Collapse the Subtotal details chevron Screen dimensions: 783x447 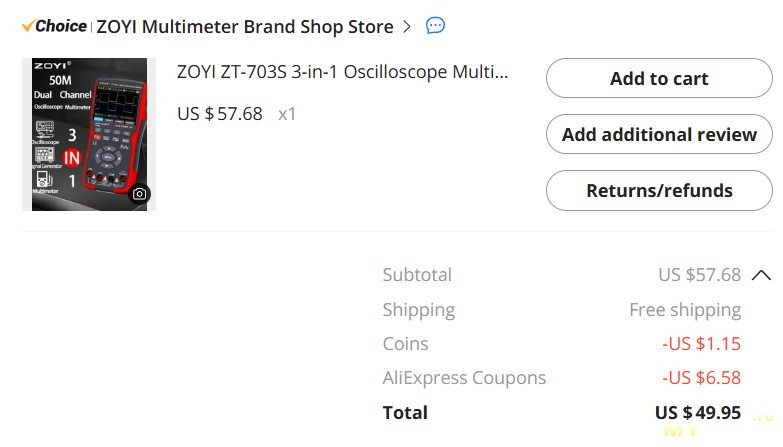coord(761,275)
